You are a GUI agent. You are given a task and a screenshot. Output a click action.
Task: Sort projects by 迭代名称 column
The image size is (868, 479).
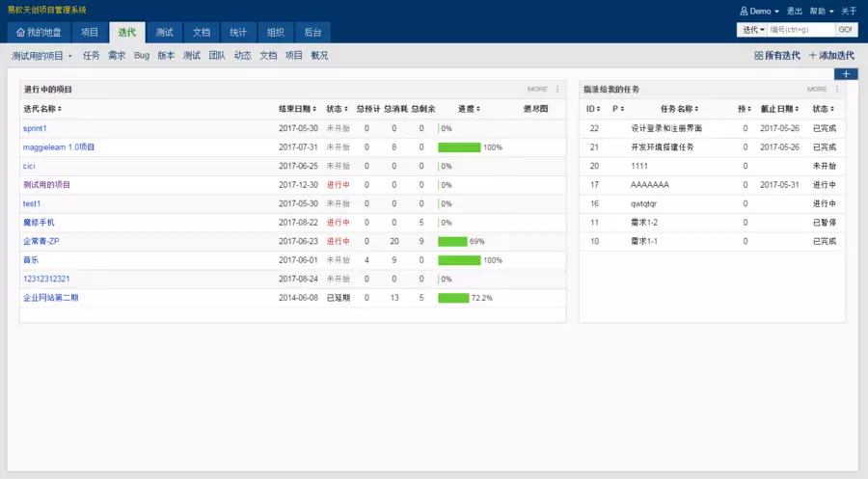click(42, 109)
